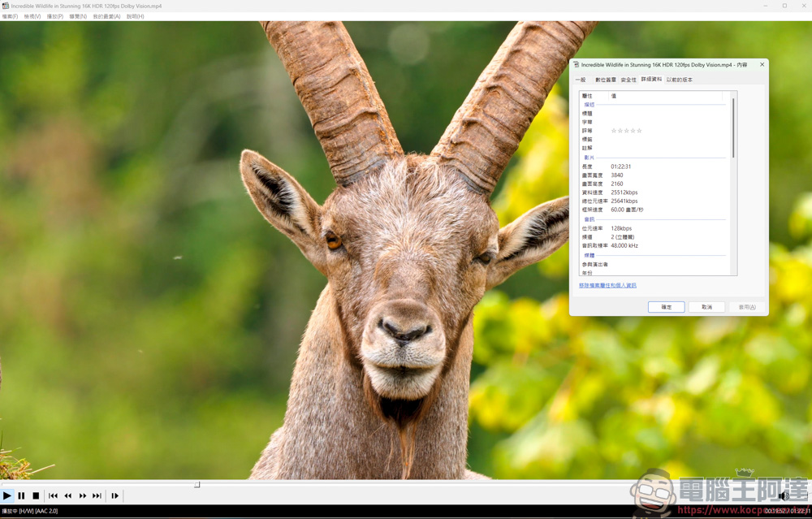Rewind with the decrease speed button

pyautogui.click(x=68, y=495)
